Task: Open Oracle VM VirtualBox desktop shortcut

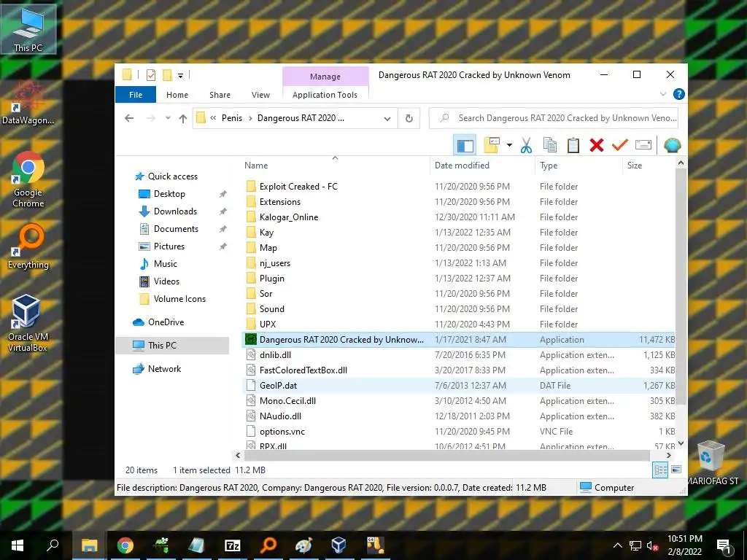Action: (28, 323)
